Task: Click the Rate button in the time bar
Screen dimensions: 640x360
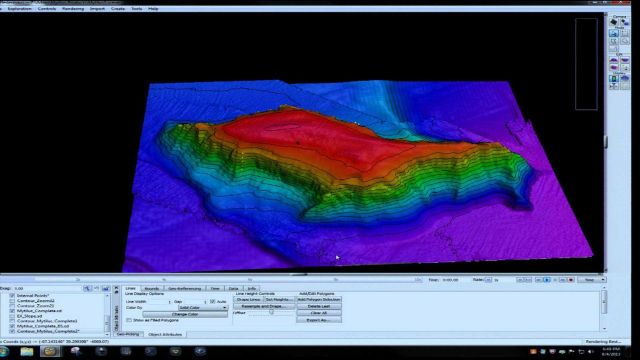Action: tap(488, 280)
